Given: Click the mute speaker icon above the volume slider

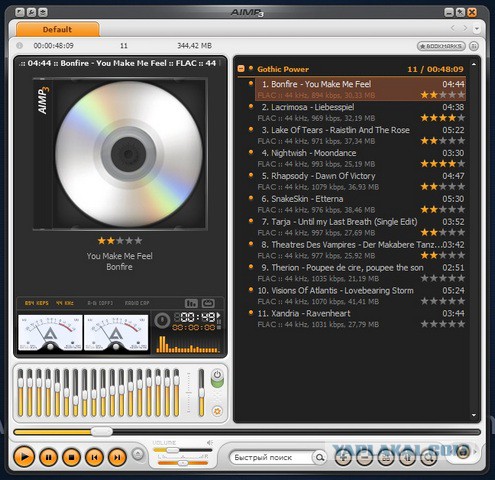Looking at the screenshot, I should point(209,443).
